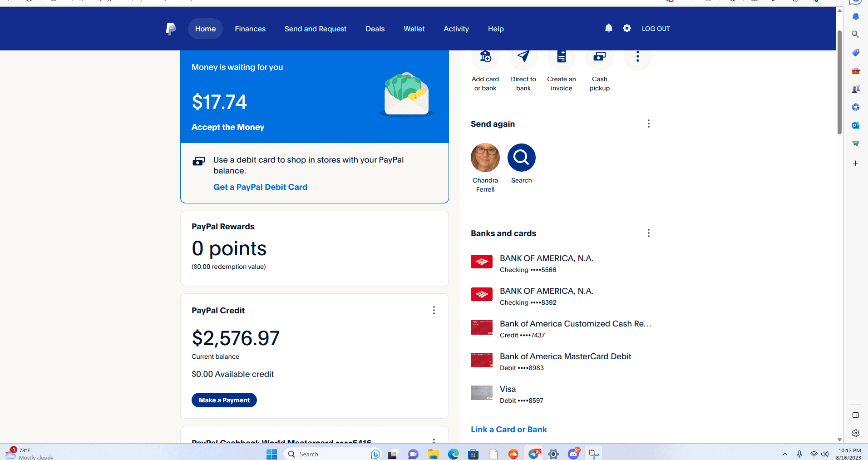The width and height of the screenshot is (868, 460).
Task: Click the $2,576.97 current balance
Action: [236, 338]
